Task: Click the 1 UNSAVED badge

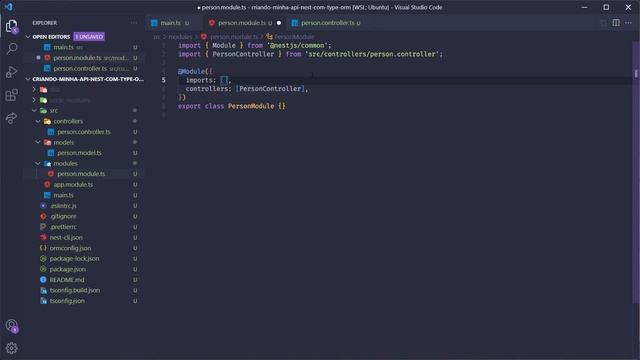Action: [89, 37]
